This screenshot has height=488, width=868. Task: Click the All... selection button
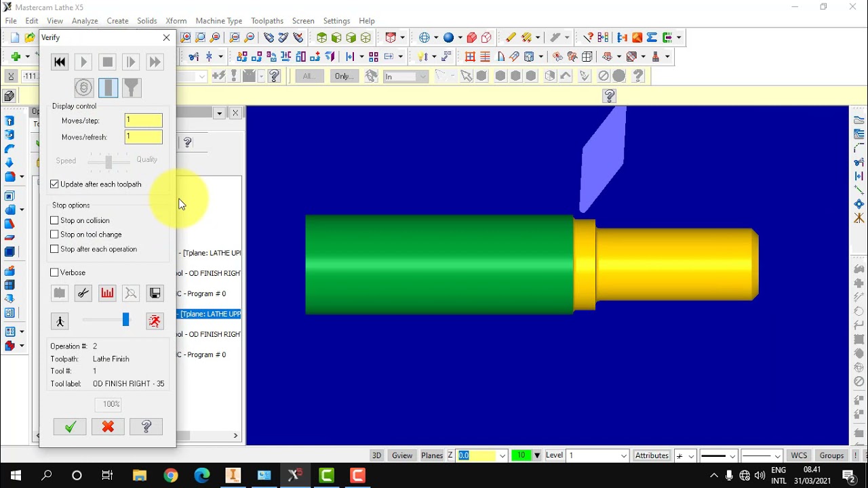coord(309,76)
